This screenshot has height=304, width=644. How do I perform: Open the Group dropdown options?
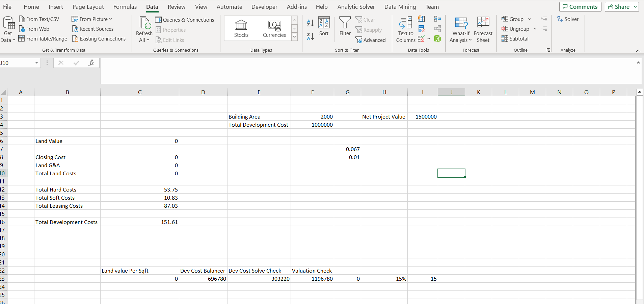(x=529, y=19)
